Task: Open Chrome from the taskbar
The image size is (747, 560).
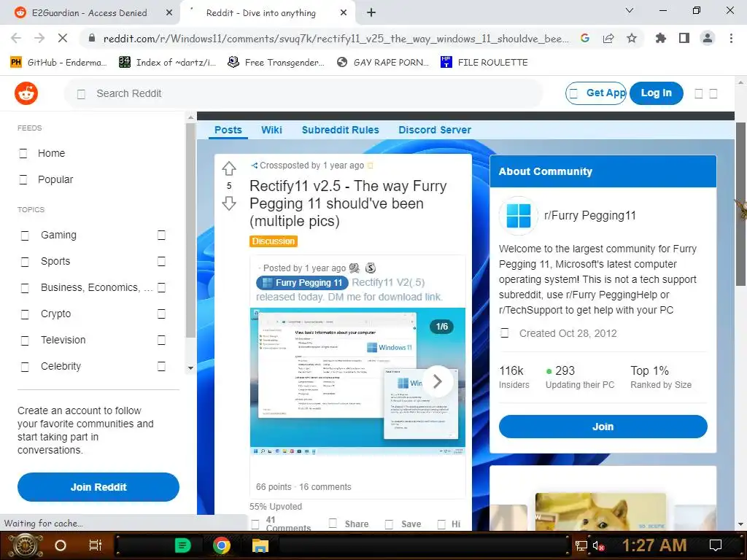Action: (x=222, y=545)
